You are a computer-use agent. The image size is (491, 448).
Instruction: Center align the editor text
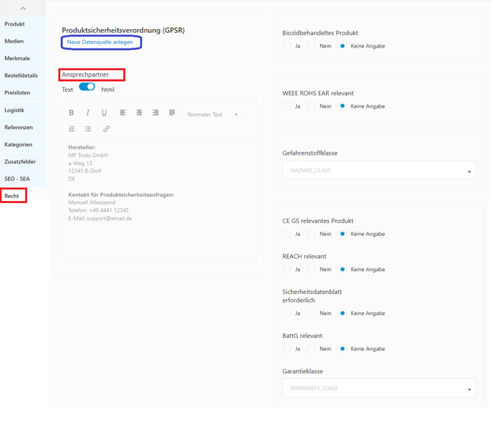click(x=139, y=113)
